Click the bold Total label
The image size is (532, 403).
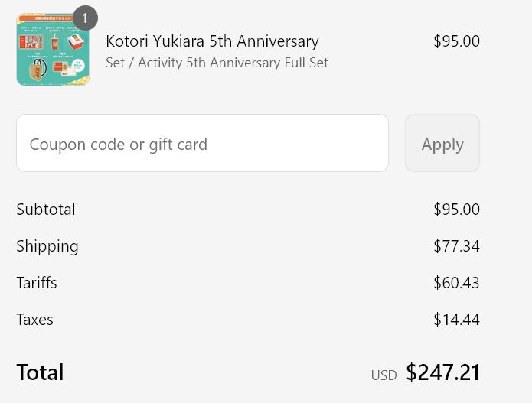click(x=40, y=372)
